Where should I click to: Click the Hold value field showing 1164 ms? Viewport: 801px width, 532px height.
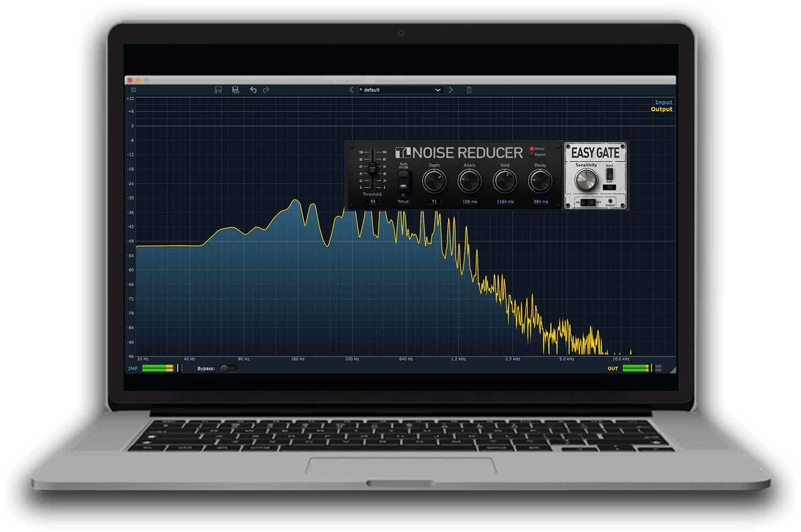pyautogui.click(x=505, y=202)
